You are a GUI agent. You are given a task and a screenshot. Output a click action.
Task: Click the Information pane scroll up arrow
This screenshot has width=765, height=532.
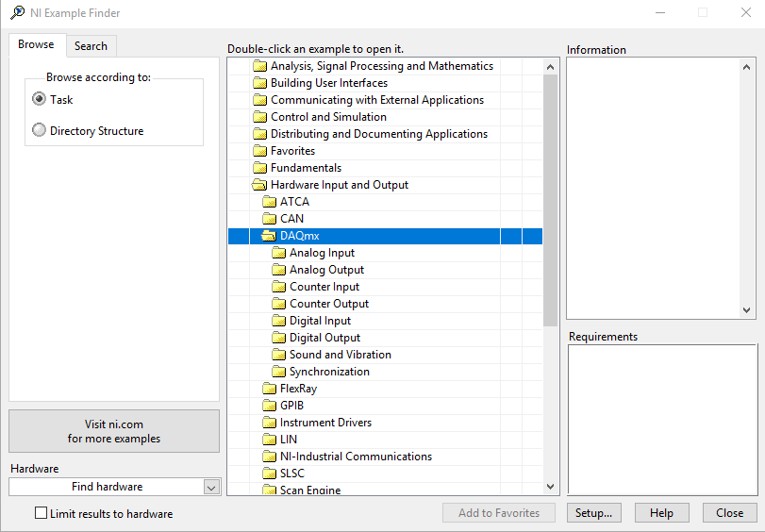[746, 67]
